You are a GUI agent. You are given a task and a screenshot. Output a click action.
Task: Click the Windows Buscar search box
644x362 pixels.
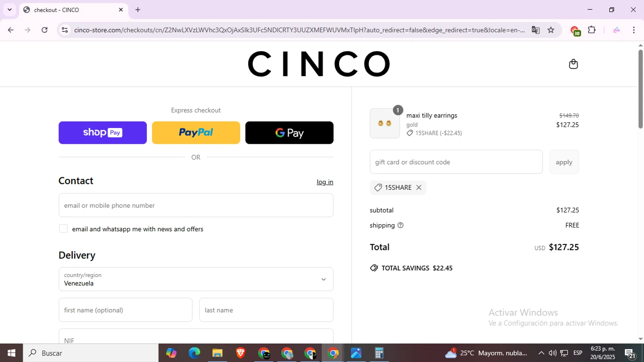point(91,353)
